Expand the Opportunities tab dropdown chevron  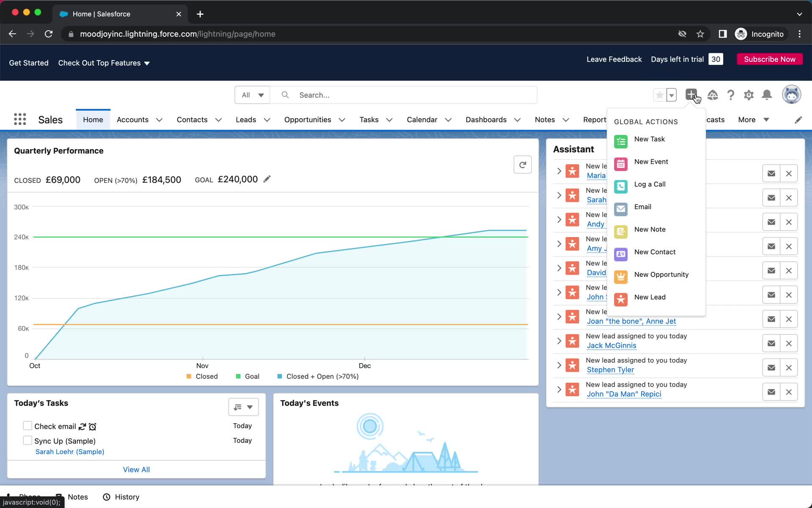coord(342,120)
